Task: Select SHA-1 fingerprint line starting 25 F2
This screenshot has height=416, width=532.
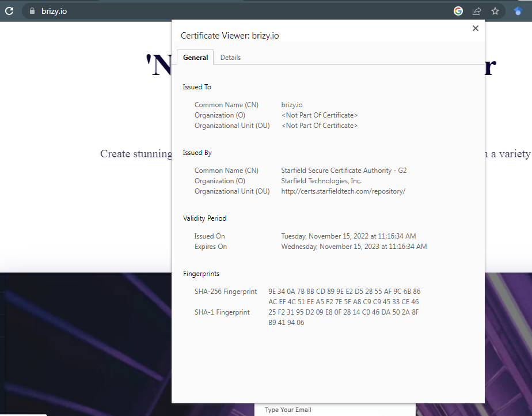Action: click(x=344, y=312)
